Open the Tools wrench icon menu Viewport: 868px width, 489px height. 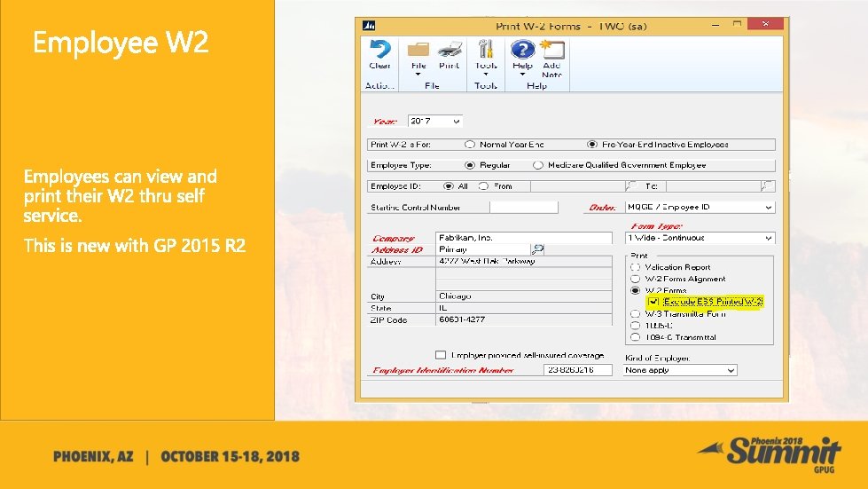tap(486, 50)
